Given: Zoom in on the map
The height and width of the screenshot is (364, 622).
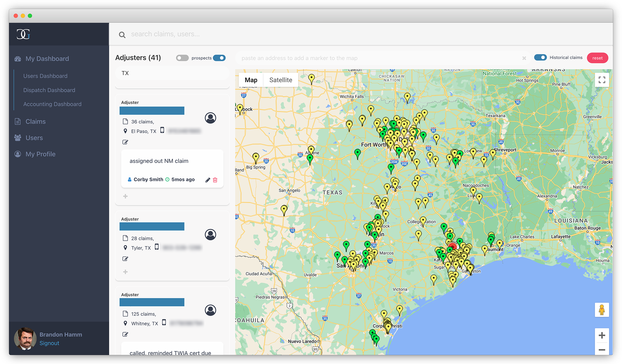Looking at the screenshot, I should tap(602, 335).
